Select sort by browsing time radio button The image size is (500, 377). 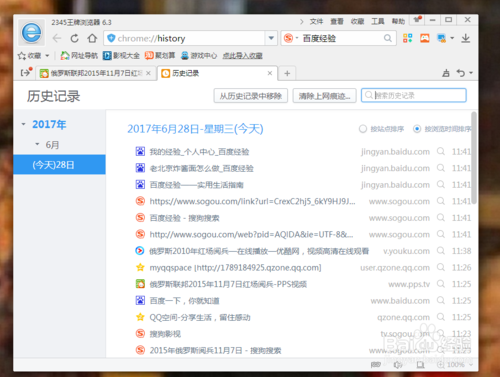pos(417,129)
